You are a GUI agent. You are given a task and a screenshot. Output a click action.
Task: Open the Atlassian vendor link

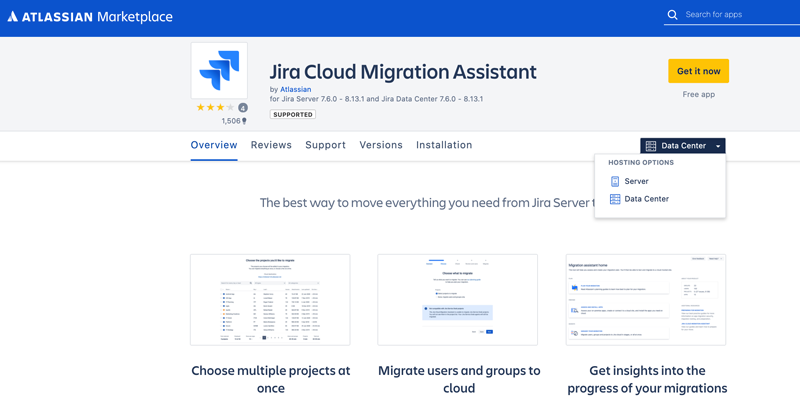295,89
